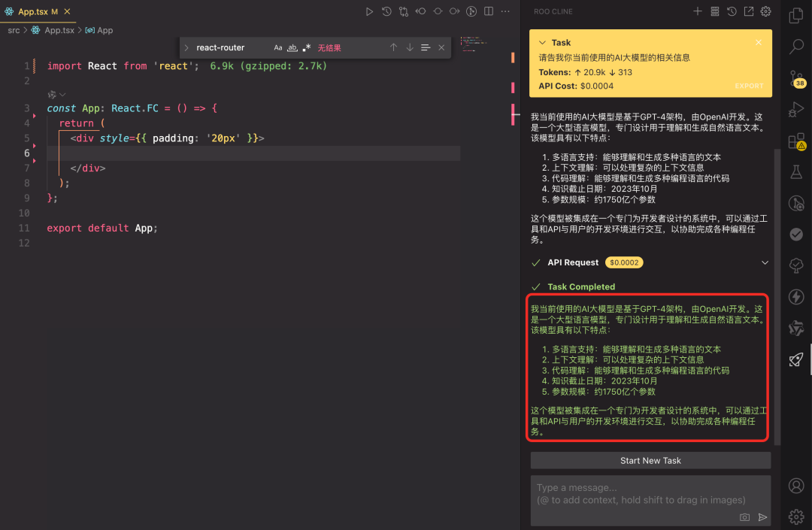Screen dimensions: 812x530
Task: Enable whole word matching in search
Action: (x=292, y=47)
